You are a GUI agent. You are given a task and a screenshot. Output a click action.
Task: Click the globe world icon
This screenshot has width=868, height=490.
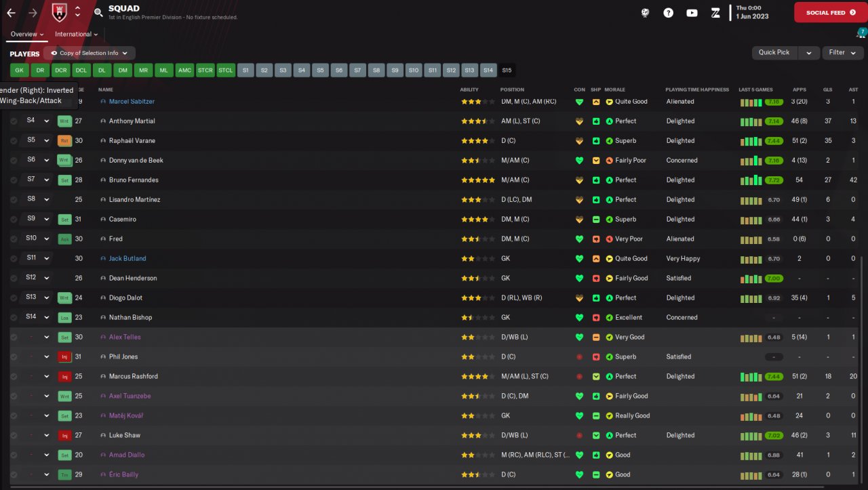pyautogui.click(x=645, y=13)
